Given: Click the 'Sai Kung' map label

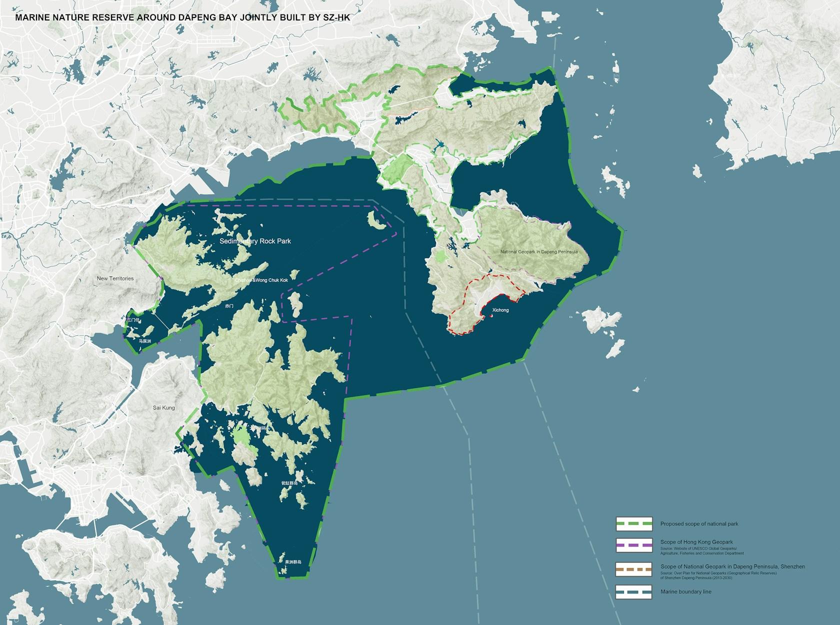Looking at the screenshot, I should point(163,408).
